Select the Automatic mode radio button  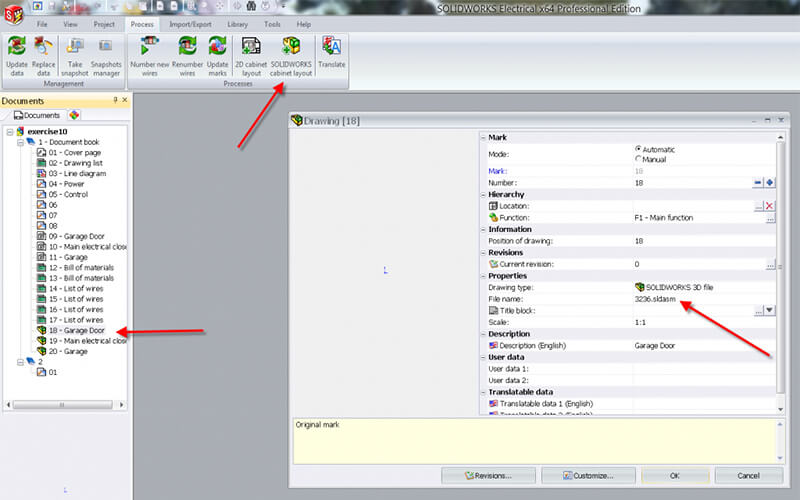click(638, 149)
